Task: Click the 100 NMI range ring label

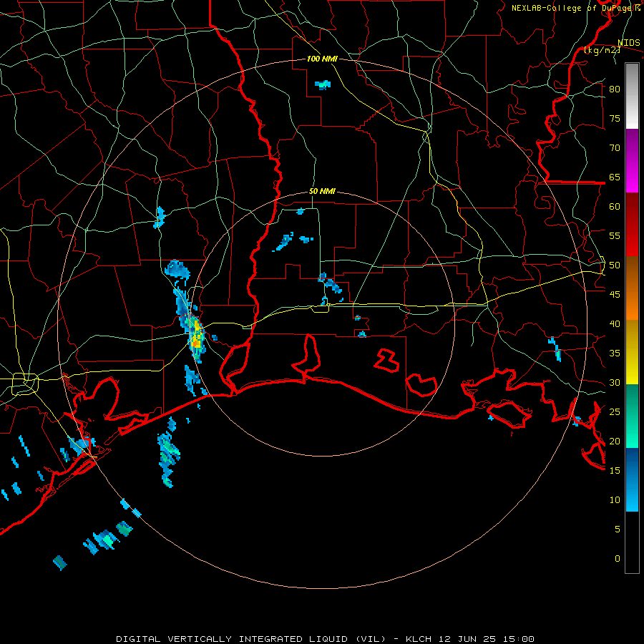Action: point(323,59)
